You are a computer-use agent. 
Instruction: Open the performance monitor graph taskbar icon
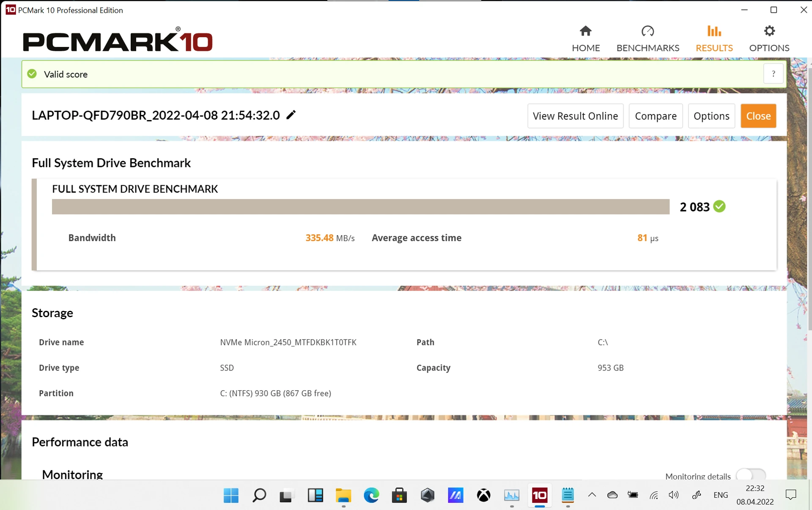pyautogui.click(x=512, y=495)
